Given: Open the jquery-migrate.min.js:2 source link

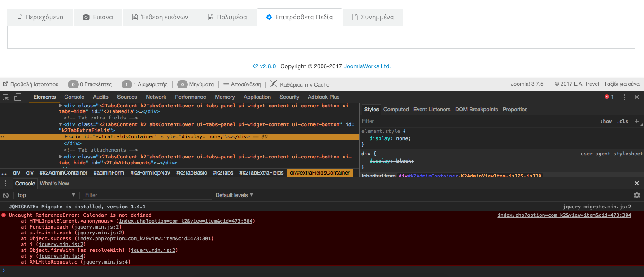Looking at the screenshot, I should [x=596, y=207].
